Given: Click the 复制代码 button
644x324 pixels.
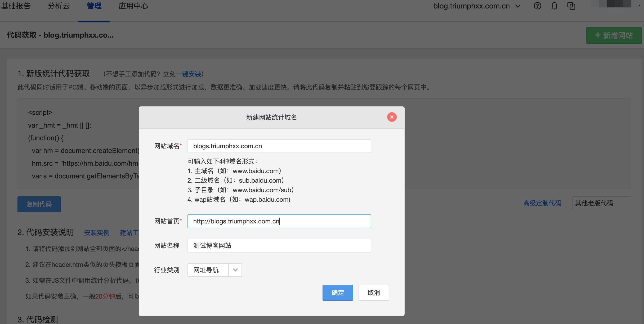Looking at the screenshot, I should point(39,204).
